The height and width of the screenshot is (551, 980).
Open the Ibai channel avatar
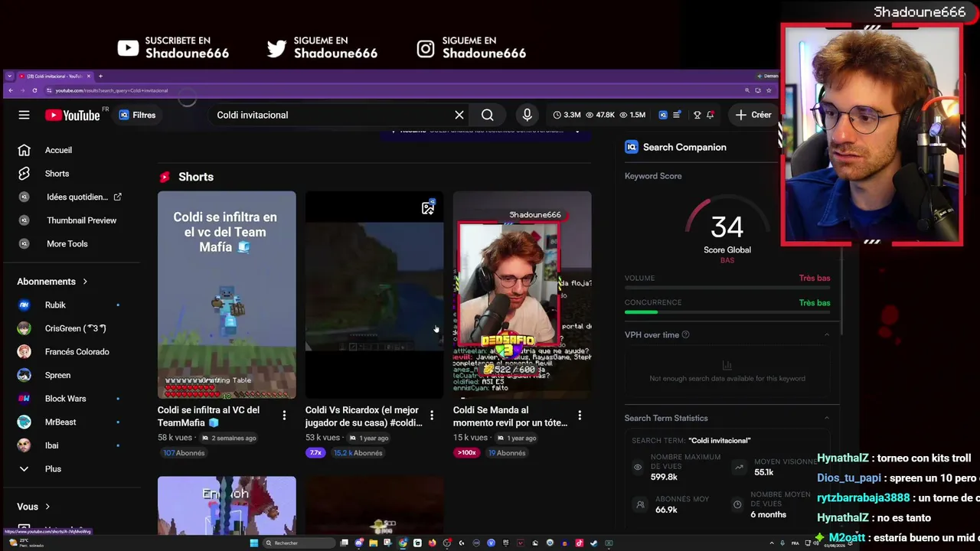click(x=24, y=445)
